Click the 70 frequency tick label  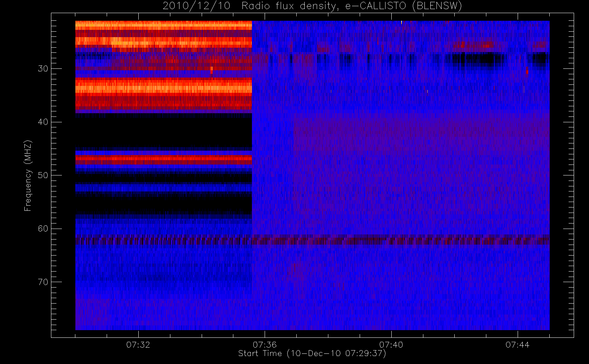click(43, 282)
